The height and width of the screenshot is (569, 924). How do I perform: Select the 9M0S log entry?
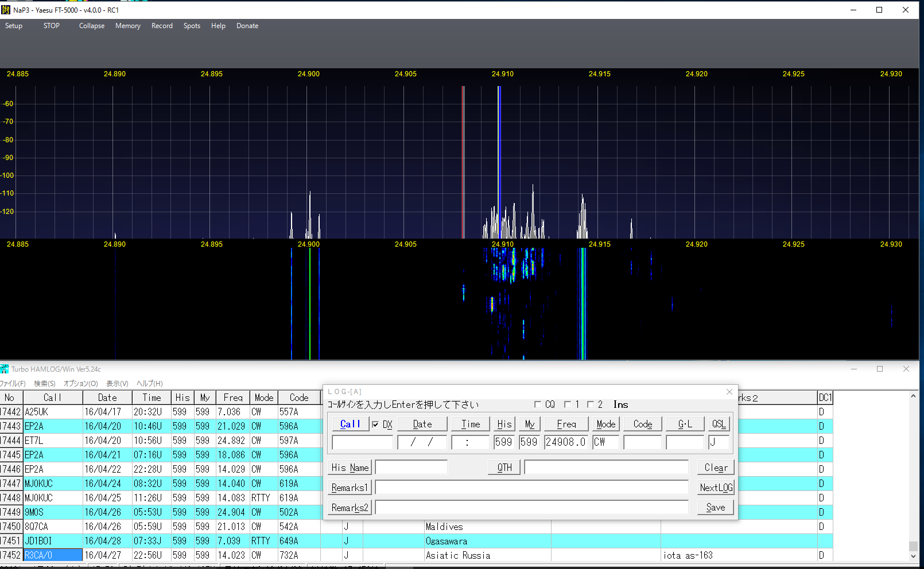pos(53,512)
